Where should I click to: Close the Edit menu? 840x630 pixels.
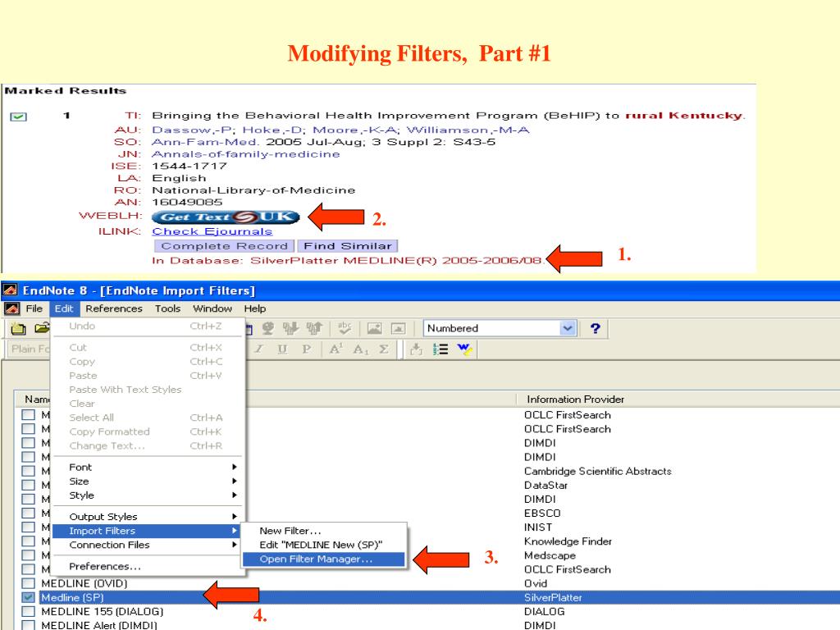tap(64, 308)
